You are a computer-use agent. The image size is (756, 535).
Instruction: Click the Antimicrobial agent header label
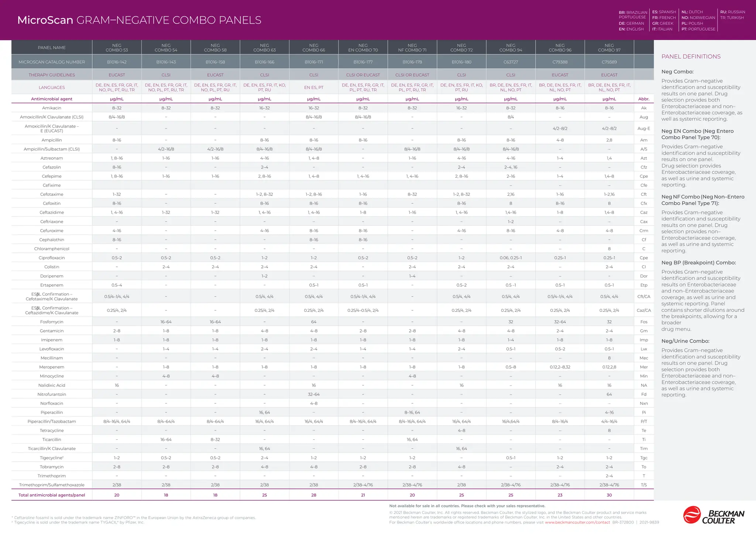click(x=52, y=99)
